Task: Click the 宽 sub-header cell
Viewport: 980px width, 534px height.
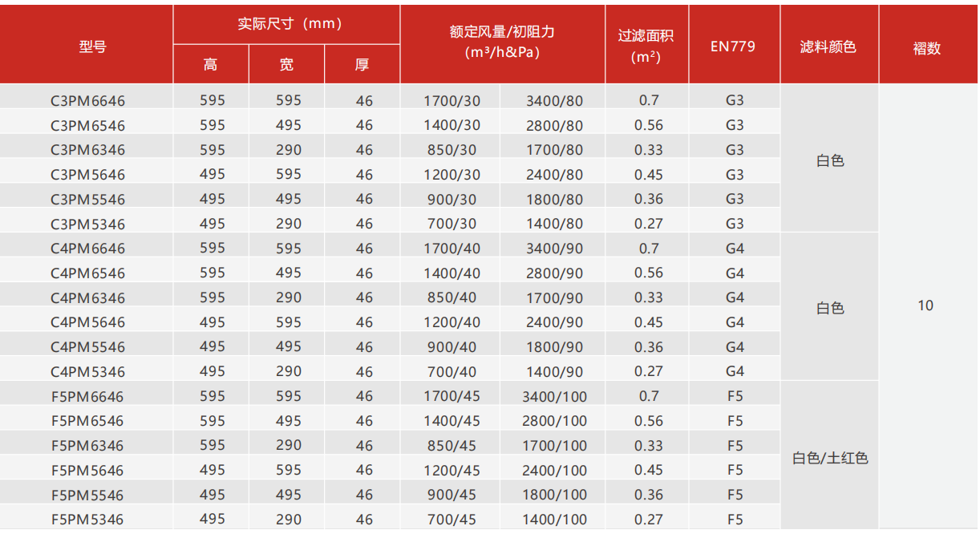Action: (x=286, y=64)
